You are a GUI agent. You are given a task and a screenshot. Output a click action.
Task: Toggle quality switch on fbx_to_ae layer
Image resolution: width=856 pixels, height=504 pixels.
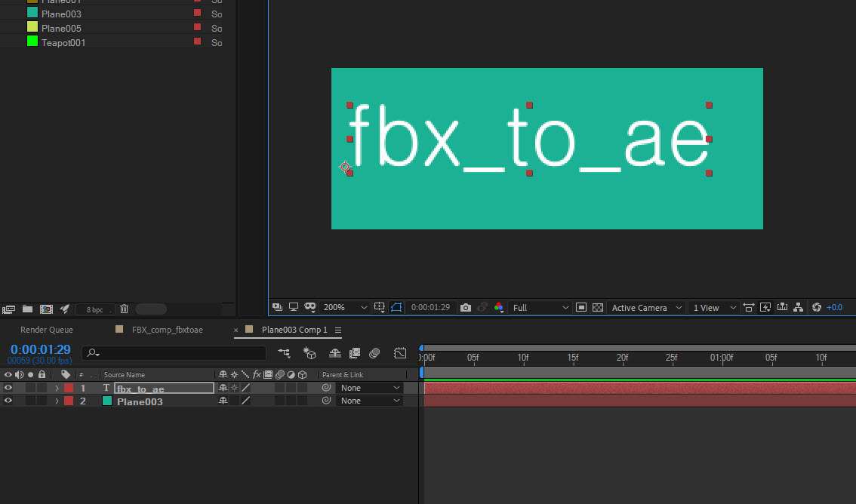pyautogui.click(x=245, y=388)
